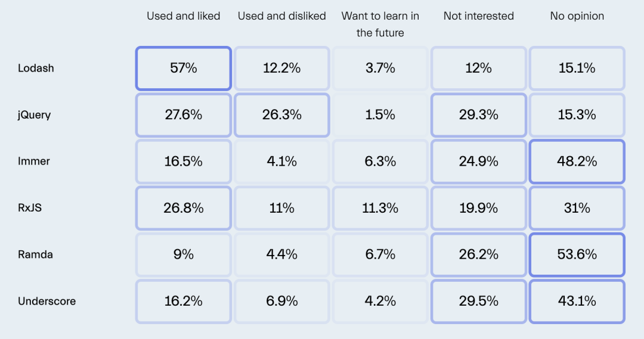The image size is (644, 339).
Task: Click the RxJS 11.3% Want to learn cell
Action: click(380, 208)
